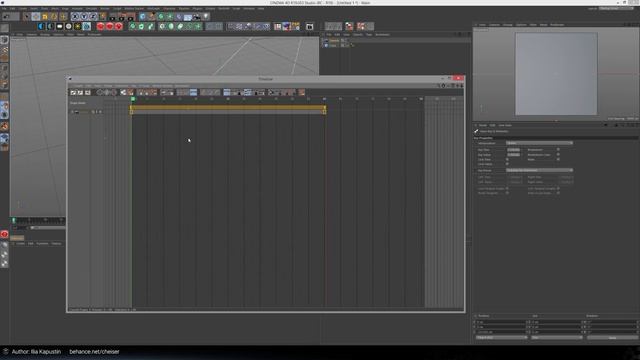Click the Key Time input field

[513, 150]
